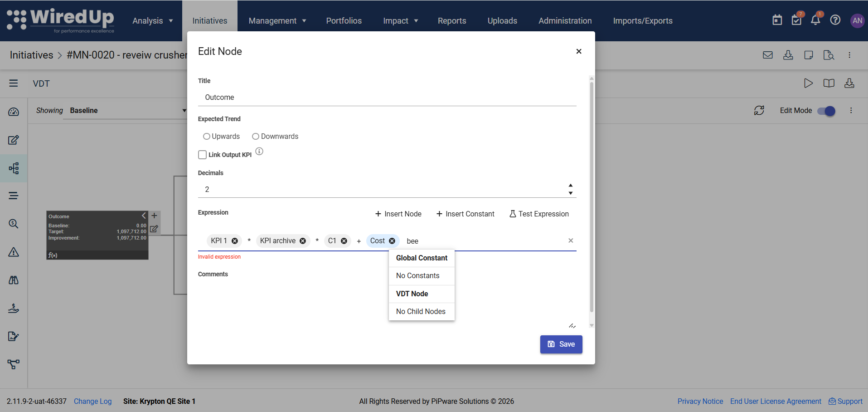Screen dimensions: 868x412
Task: Click the info icon beside Link Output KPI
Action: click(x=259, y=151)
